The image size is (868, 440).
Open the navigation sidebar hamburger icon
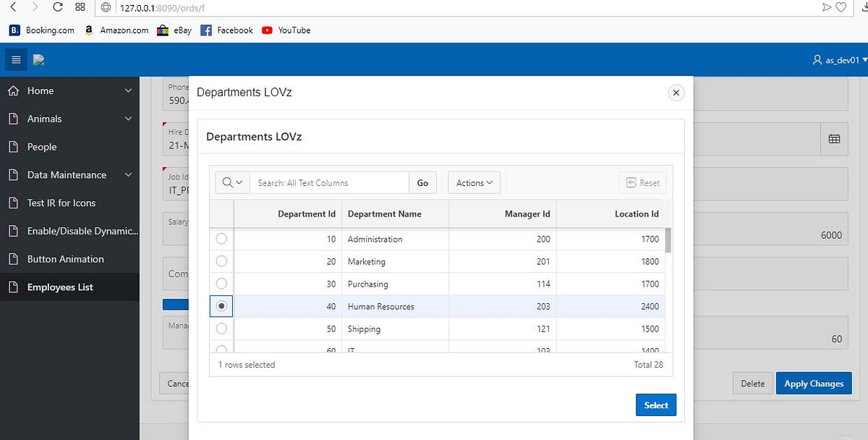click(x=15, y=59)
